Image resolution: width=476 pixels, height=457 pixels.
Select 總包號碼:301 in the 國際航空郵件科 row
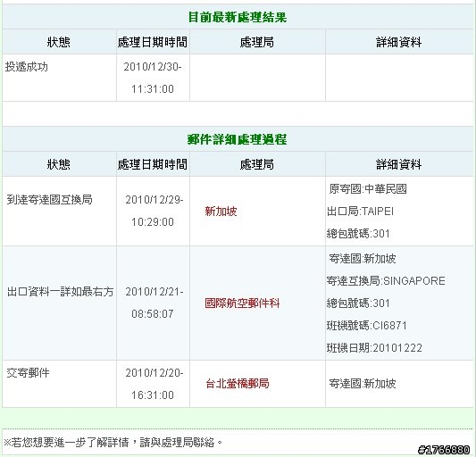(358, 303)
